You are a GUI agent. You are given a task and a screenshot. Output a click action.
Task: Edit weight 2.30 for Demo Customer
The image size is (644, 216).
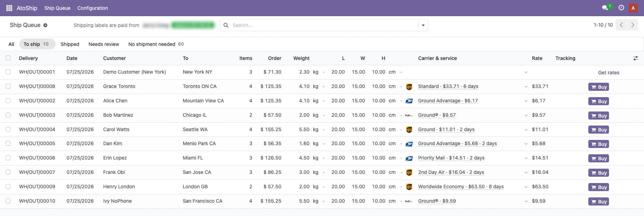point(304,72)
